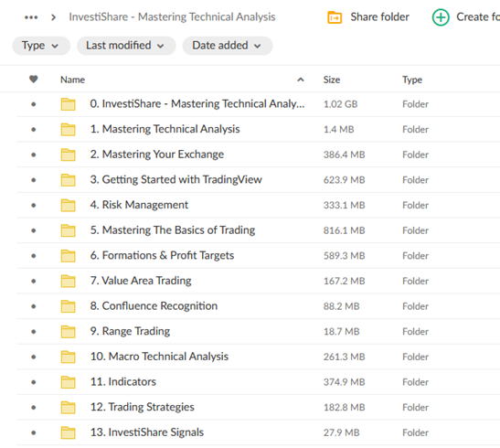Open 0. InvestiShare - Mastering Technical Analy... folder

197,104
